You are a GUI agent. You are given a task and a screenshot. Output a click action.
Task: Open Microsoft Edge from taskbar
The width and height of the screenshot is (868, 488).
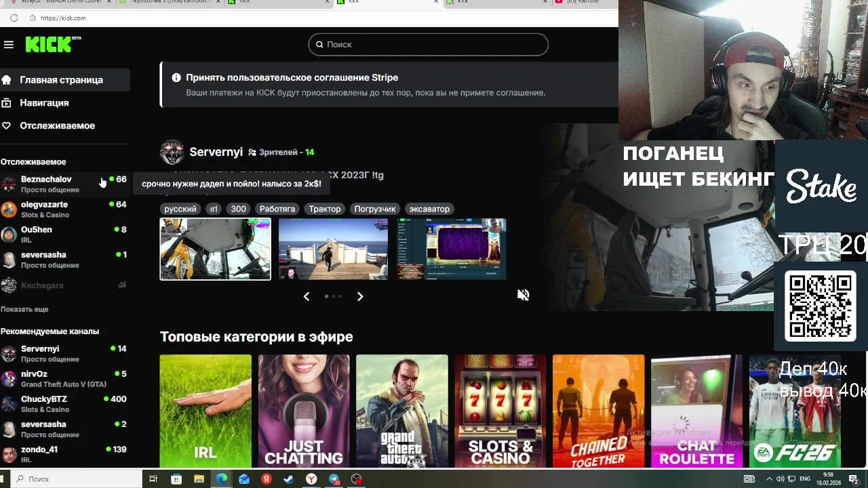click(221, 479)
